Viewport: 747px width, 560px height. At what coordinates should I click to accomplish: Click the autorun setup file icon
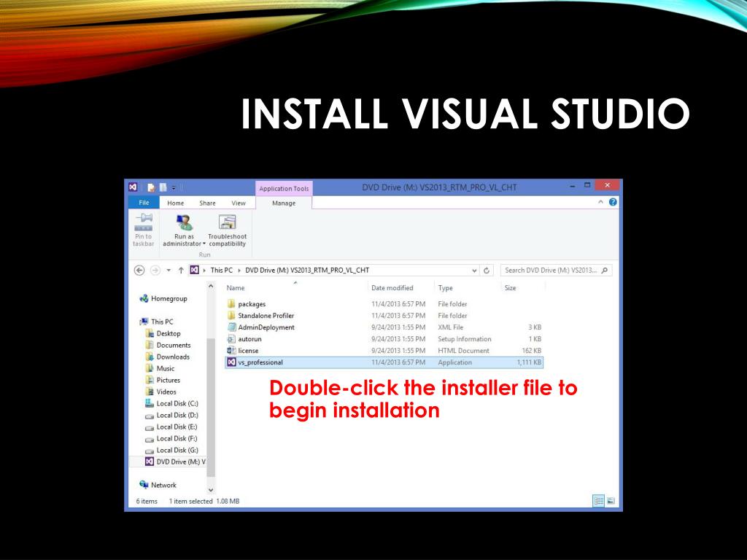231,339
